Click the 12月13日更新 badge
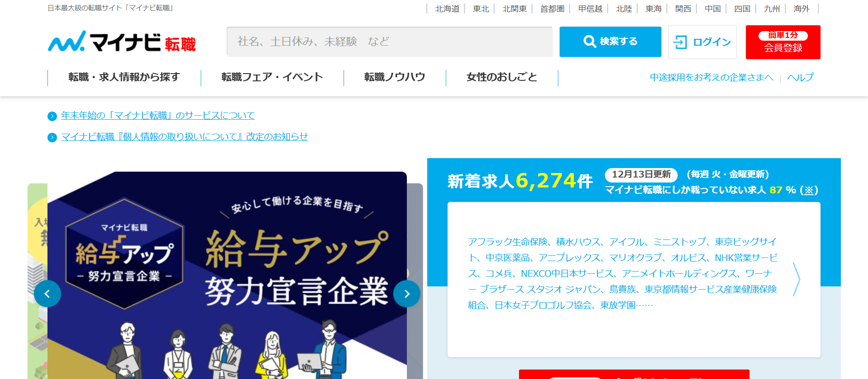The height and width of the screenshot is (379, 868). 641,174
